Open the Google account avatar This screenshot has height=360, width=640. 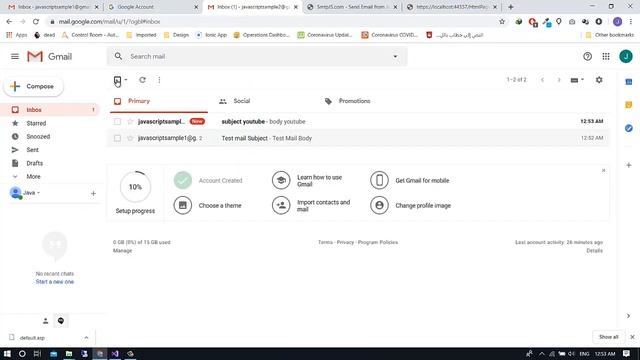pos(626,56)
